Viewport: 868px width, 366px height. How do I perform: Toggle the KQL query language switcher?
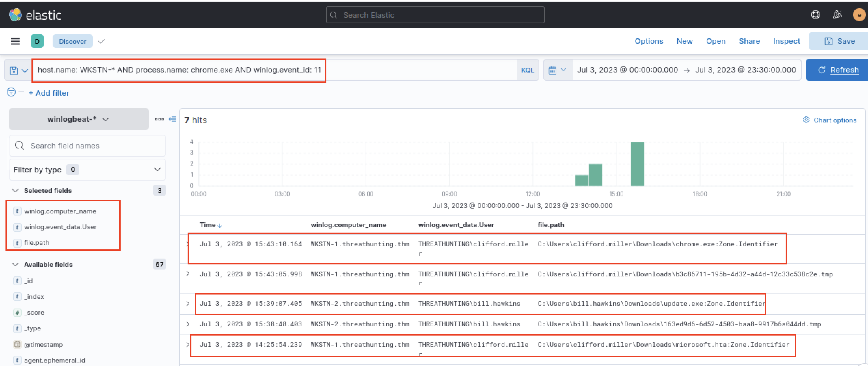pos(527,70)
